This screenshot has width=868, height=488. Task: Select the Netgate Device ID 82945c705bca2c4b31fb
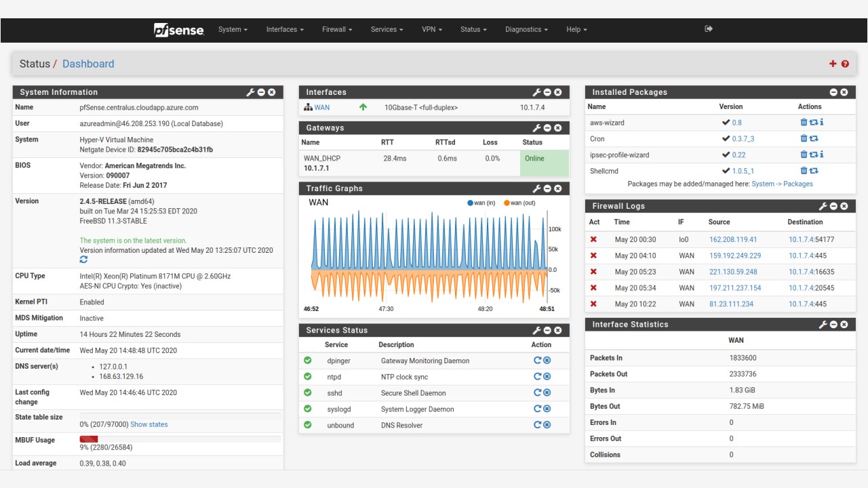coord(175,149)
